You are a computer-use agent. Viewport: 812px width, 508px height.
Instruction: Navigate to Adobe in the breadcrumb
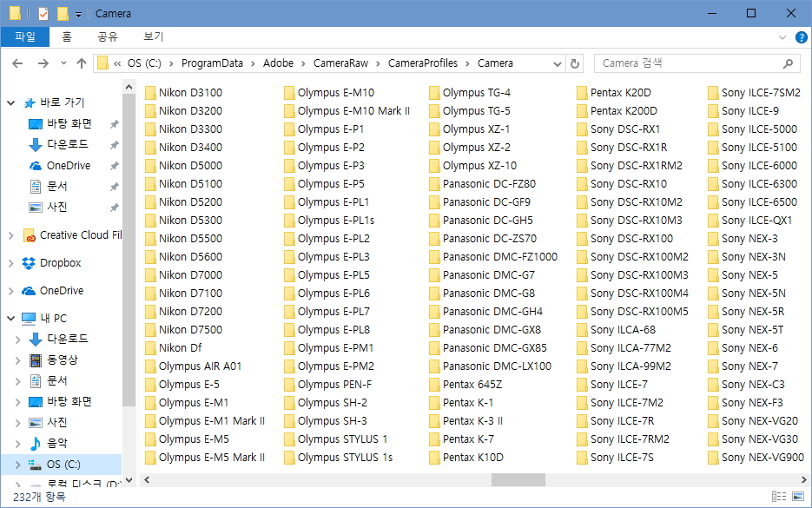[x=278, y=63]
